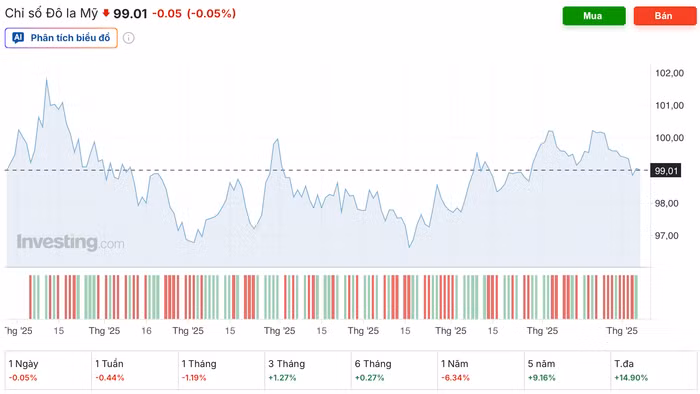700x394 pixels.
Task: Click the 100,00 axis value
Action: [x=669, y=138]
